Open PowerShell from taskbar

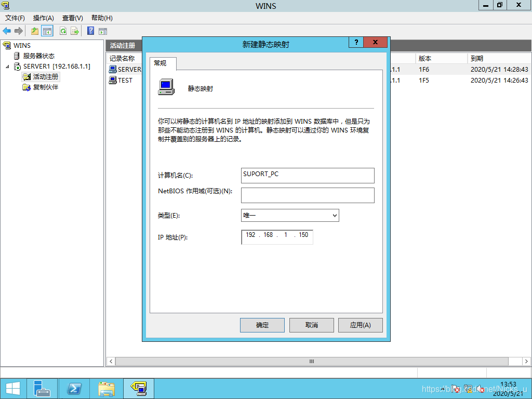(74, 389)
